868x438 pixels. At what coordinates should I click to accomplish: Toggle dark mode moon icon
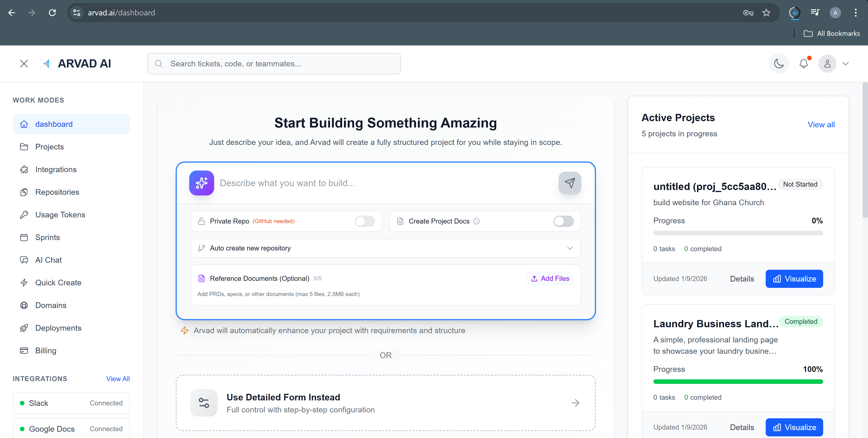pos(778,63)
